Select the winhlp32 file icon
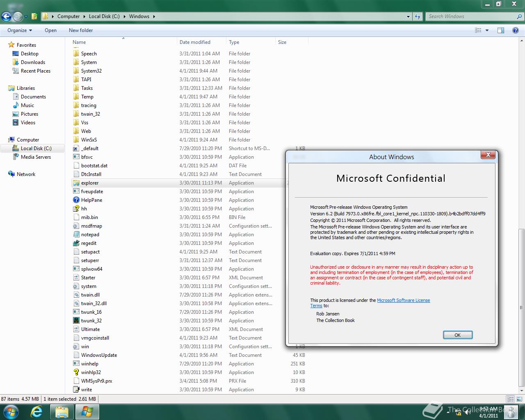Image resolution: width=525 pixels, height=420 pixels. click(76, 372)
